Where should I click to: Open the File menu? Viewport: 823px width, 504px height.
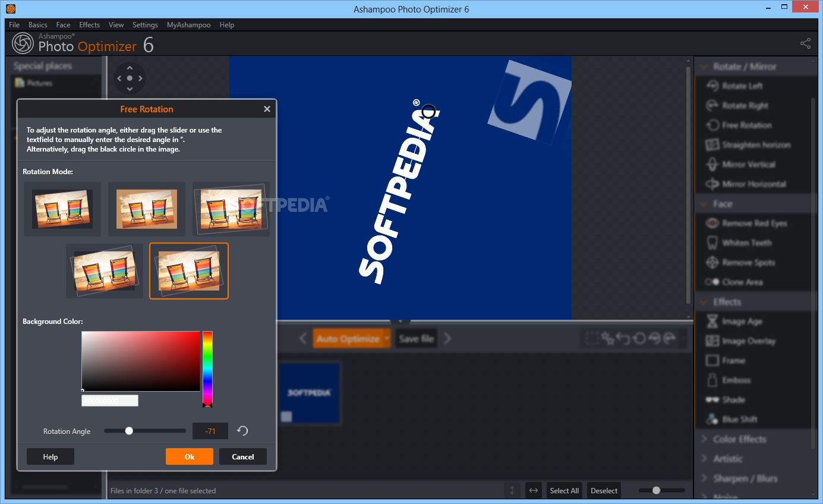click(x=14, y=25)
